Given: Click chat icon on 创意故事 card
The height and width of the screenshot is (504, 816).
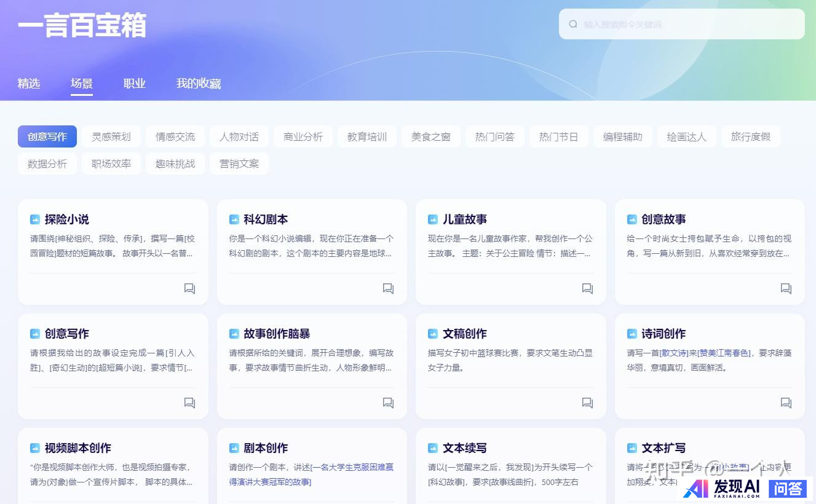Looking at the screenshot, I should pos(786,288).
